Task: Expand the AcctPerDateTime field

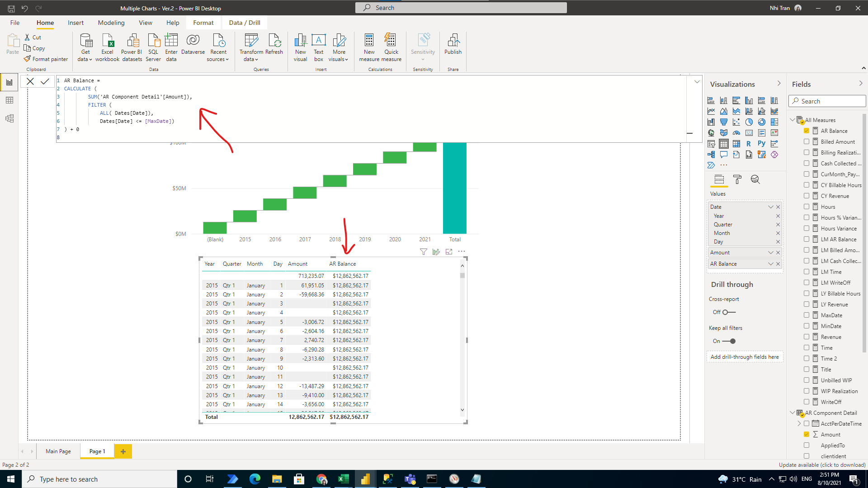Action: click(799, 423)
